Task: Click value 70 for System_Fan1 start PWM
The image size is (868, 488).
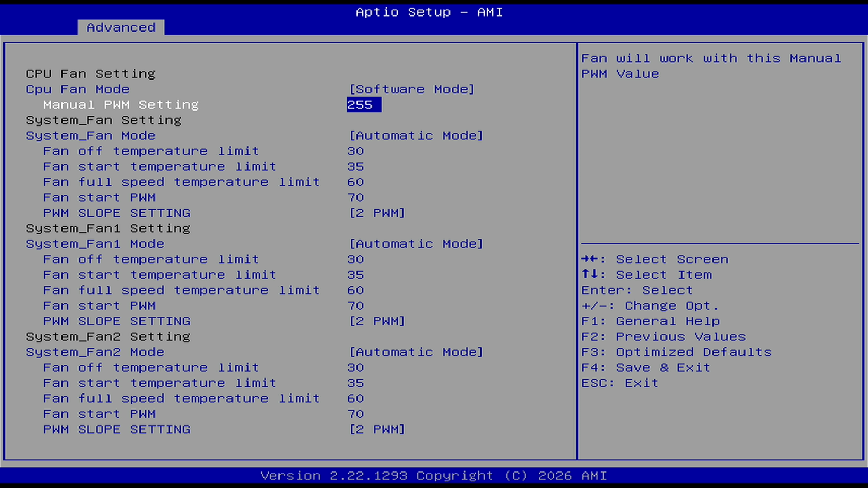Action: pos(355,306)
